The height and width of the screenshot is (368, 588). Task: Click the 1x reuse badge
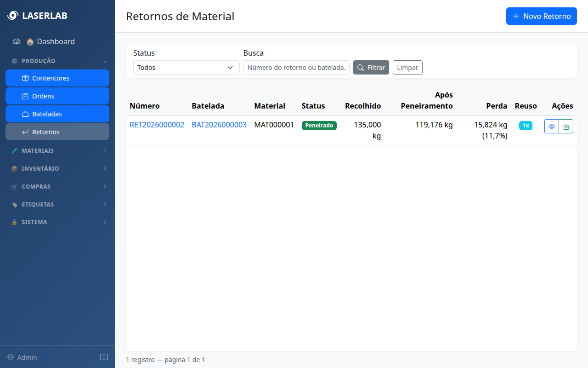coord(526,126)
